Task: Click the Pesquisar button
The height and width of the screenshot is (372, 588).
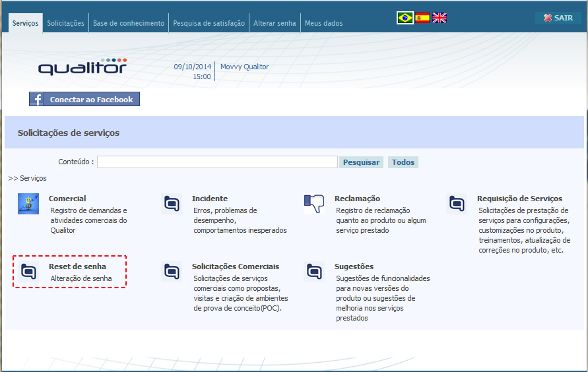Action: (361, 162)
